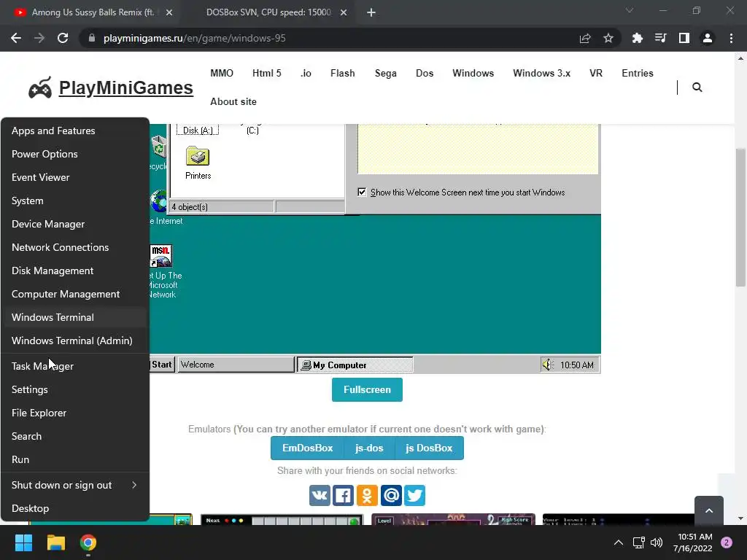
Task: Close the DOSBox SVN tab
Action: pos(344,12)
